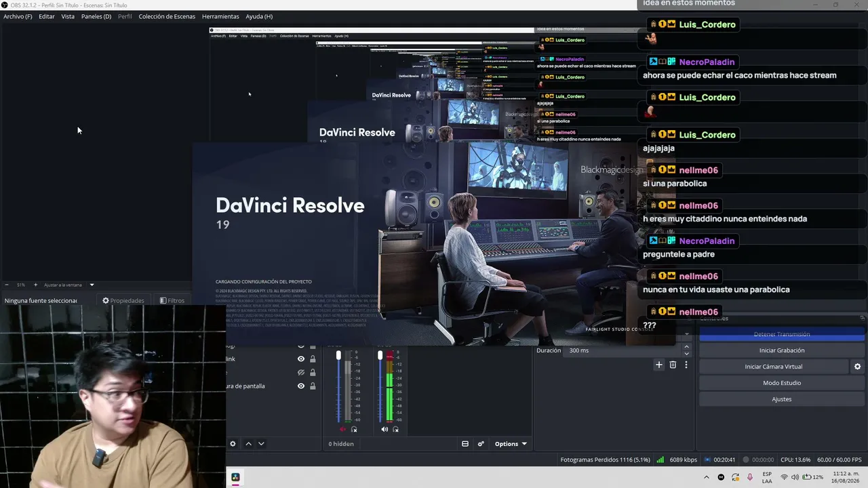Open the Vista menu
This screenshot has width=868, height=488.
point(68,16)
